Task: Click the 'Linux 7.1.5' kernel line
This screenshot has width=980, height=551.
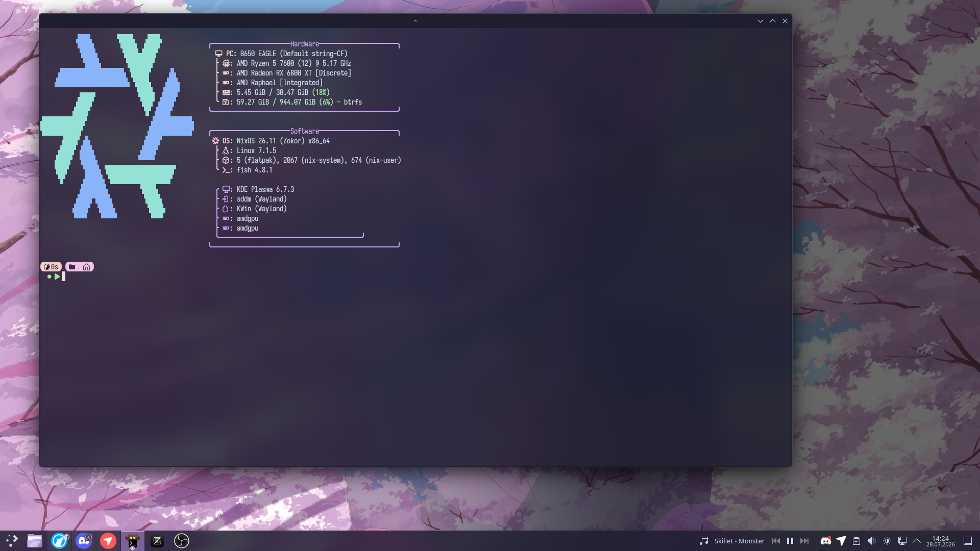Action: click(249, 151)
